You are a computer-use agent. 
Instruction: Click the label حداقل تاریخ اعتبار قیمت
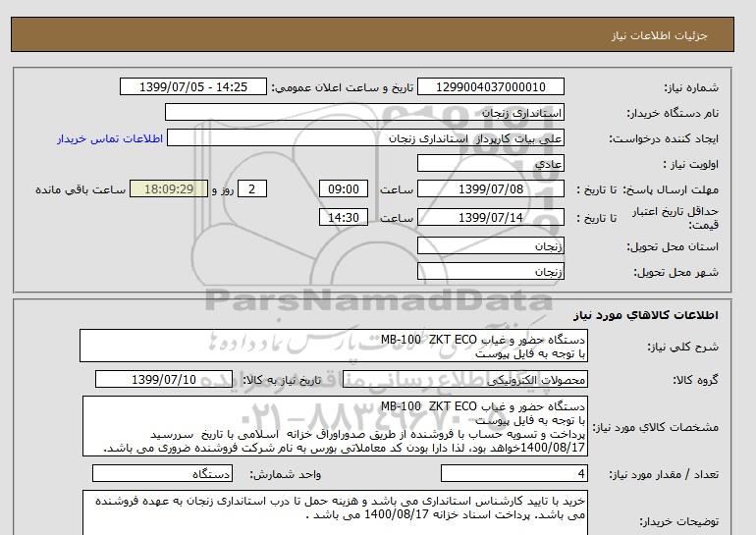tap(675, 218)
